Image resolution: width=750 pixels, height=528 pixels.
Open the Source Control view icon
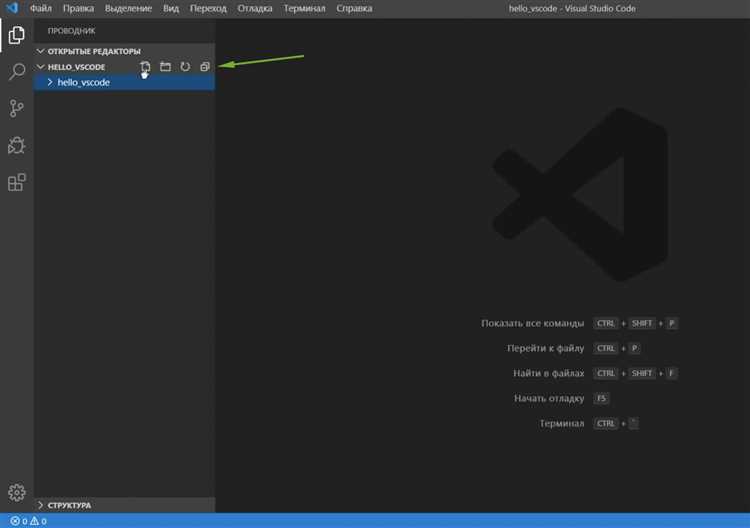pos(16,109)
